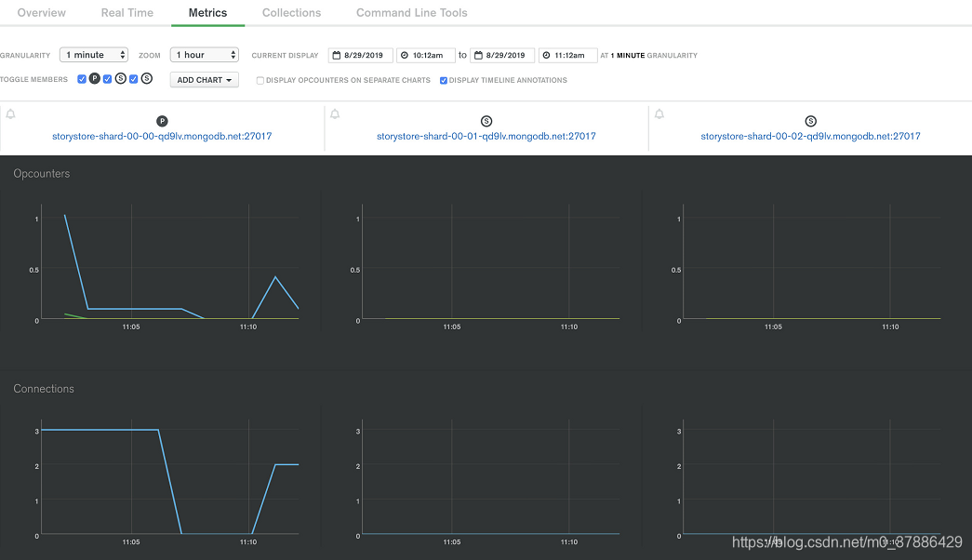The image size is (972, 560).
Task: Enable Display Opcounters on Separate Charts
Action: (260, 80)
